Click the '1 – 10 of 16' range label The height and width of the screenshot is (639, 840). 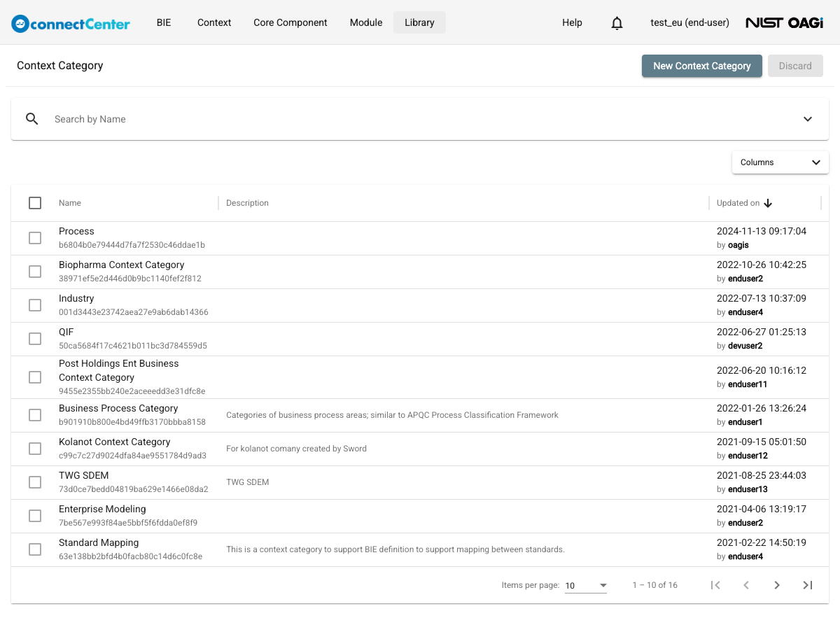tap(654, 585)
